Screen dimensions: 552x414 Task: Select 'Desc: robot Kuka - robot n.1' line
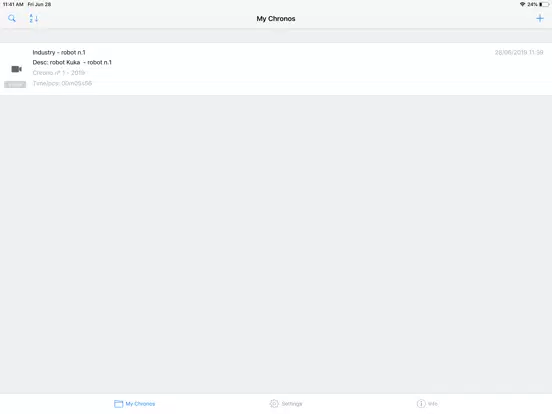72,62
